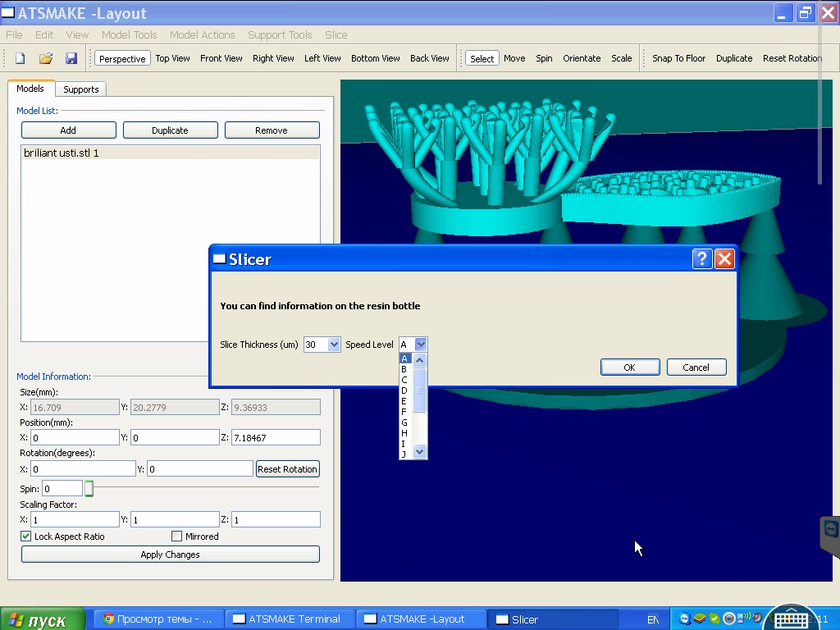Select speed level H in the list

pos(405,433)
